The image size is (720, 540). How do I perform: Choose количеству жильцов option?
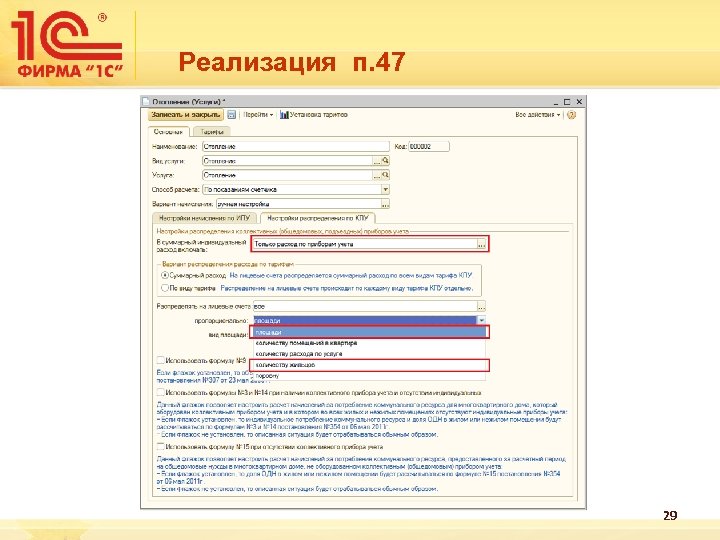coord(370,365)
